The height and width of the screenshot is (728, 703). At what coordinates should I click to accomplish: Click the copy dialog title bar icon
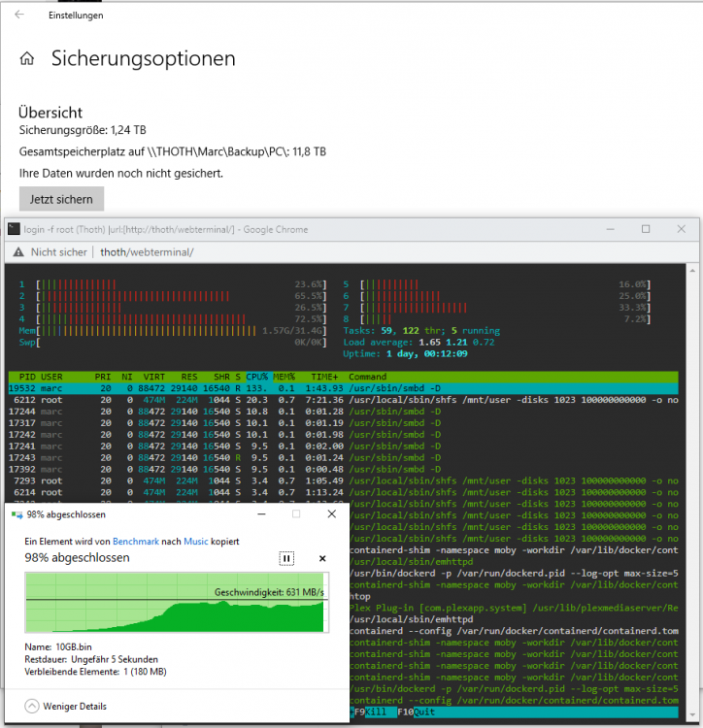pyautogui.click(x=17, y=514)
